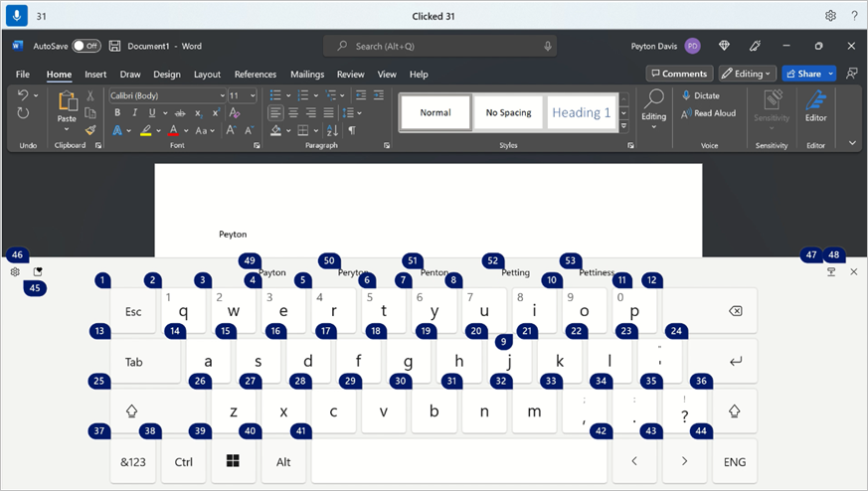Screen dimensions: 868x491
Task: Toggle the &123 symbols key
Action: [133, 462]
